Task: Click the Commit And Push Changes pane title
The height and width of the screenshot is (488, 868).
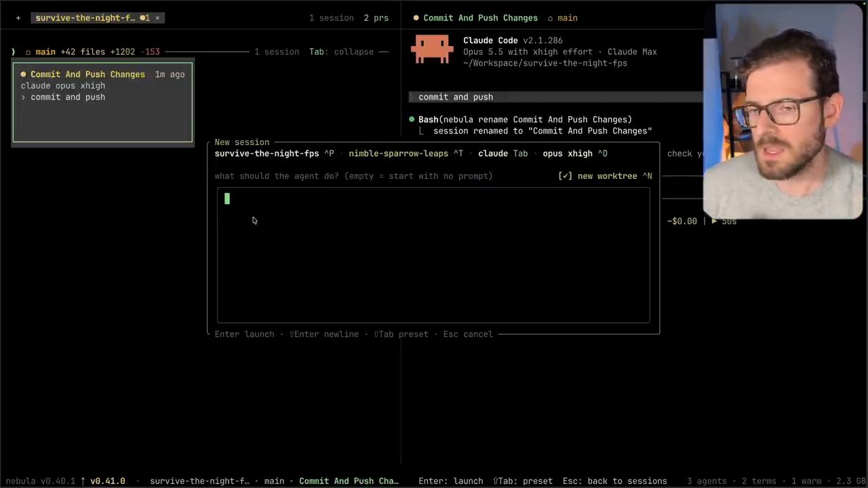Action: [x=480, y=18]
